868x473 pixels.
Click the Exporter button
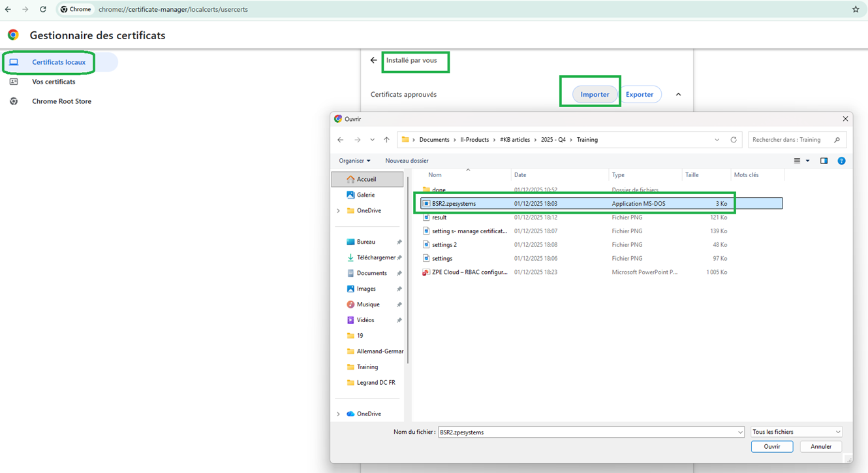coord(640,94)
